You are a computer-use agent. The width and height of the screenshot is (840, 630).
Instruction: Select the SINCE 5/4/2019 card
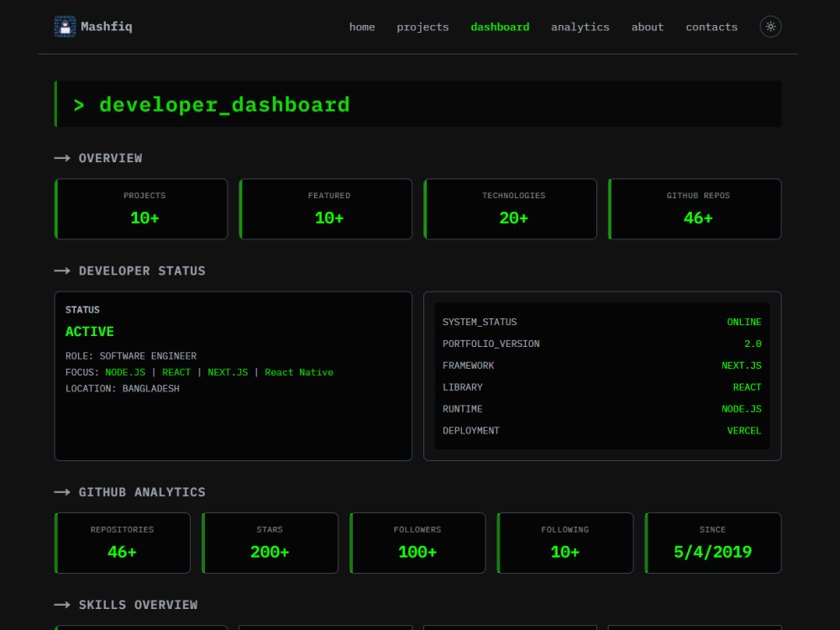pos(713,543)
